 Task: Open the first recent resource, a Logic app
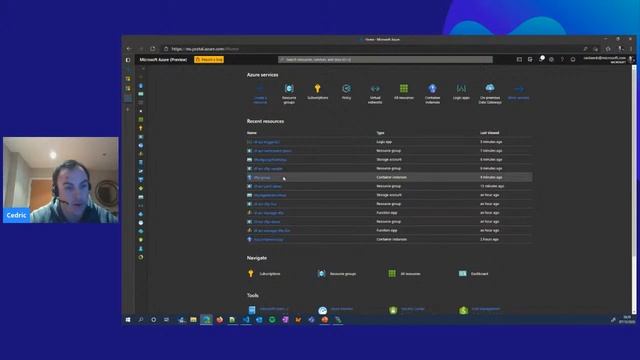[x=267, y=142]
